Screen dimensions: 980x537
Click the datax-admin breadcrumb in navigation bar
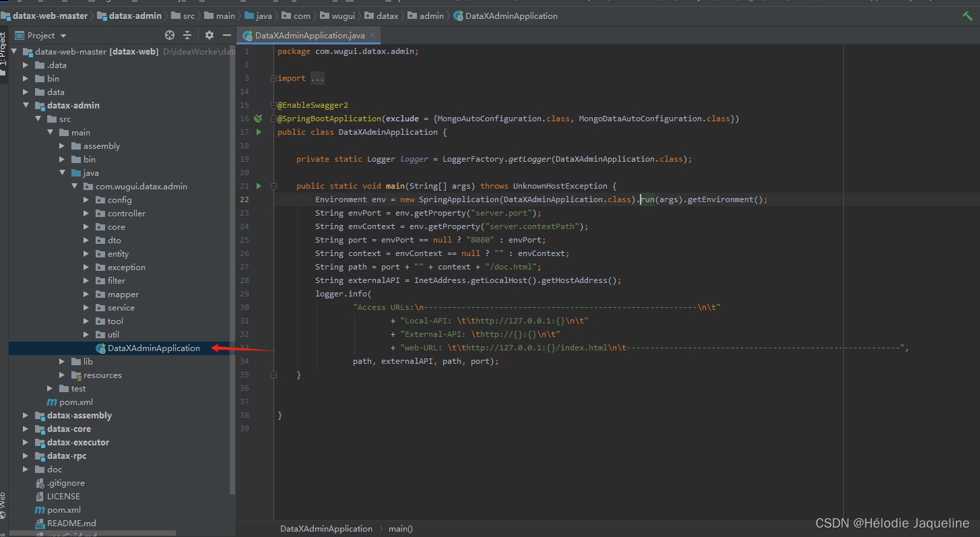coord(133,15)
